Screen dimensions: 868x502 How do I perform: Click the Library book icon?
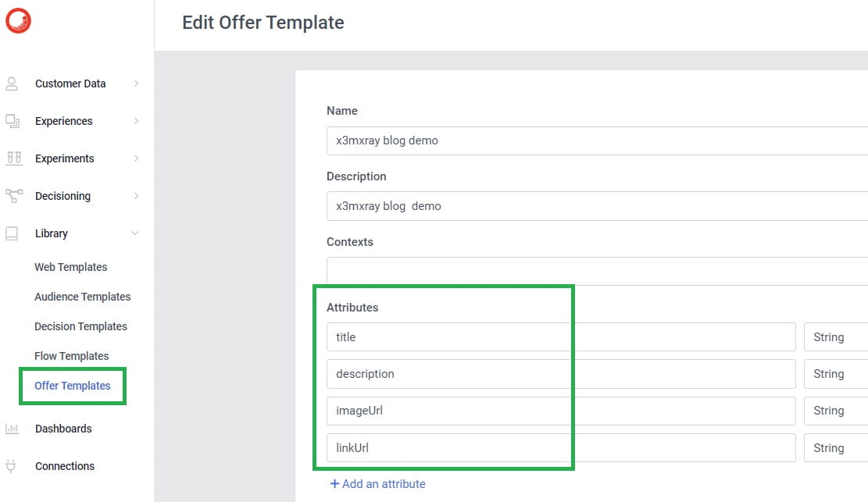tap(12, 233)
